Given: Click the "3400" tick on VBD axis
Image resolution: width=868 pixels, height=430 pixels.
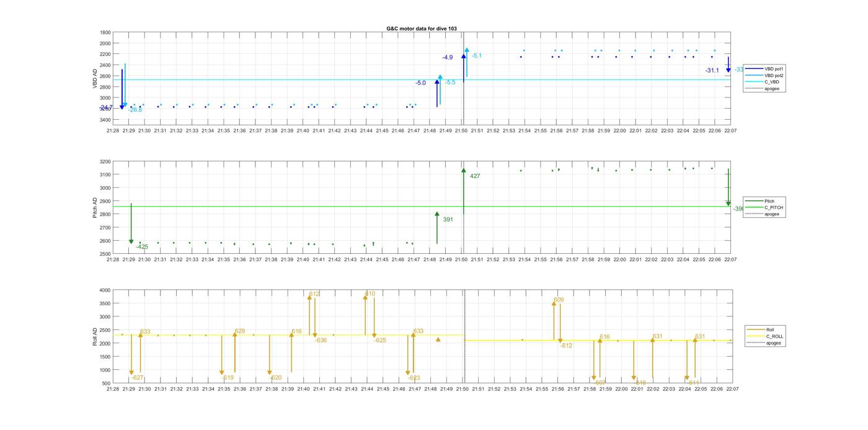Looking at the screenshot, I should pos(105,120).
